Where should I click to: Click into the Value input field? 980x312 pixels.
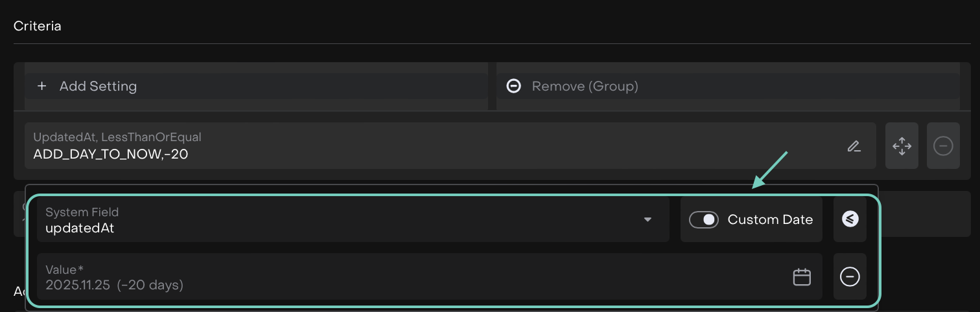tap(415, 277)
